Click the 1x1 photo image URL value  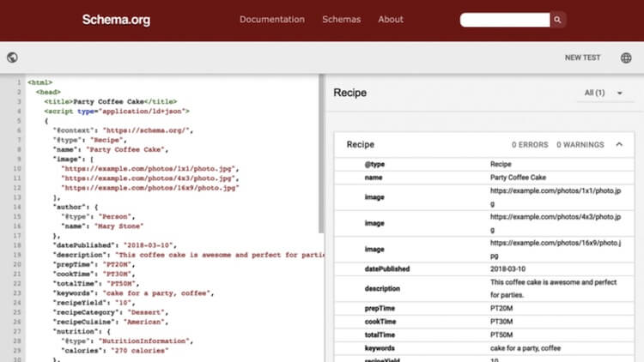556,197
